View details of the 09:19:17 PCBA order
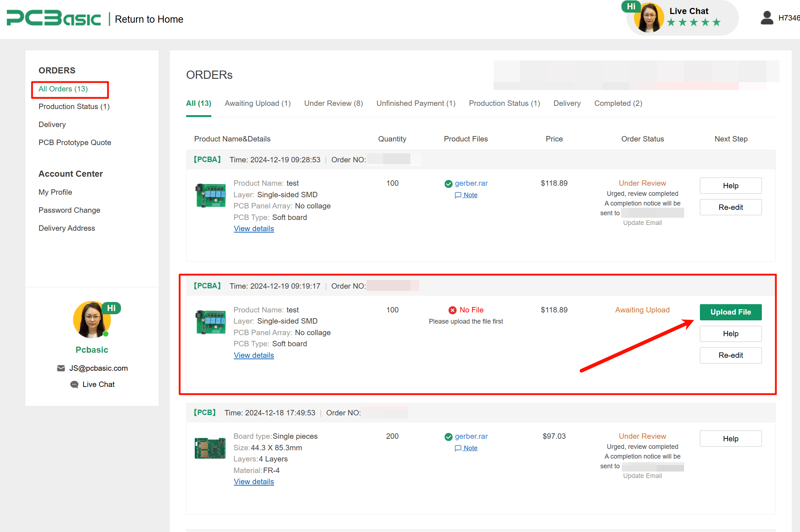Screen dimensions: 800x532 tap(254, 355)
